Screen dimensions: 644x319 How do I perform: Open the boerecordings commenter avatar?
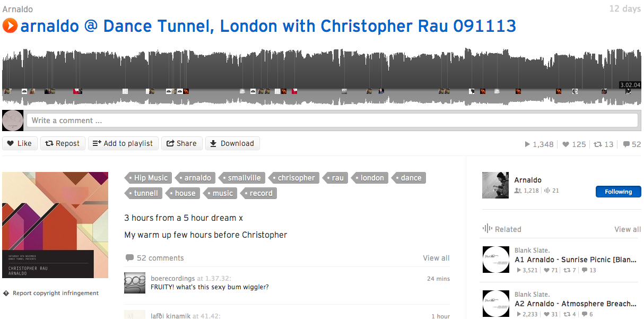[135, 283]
